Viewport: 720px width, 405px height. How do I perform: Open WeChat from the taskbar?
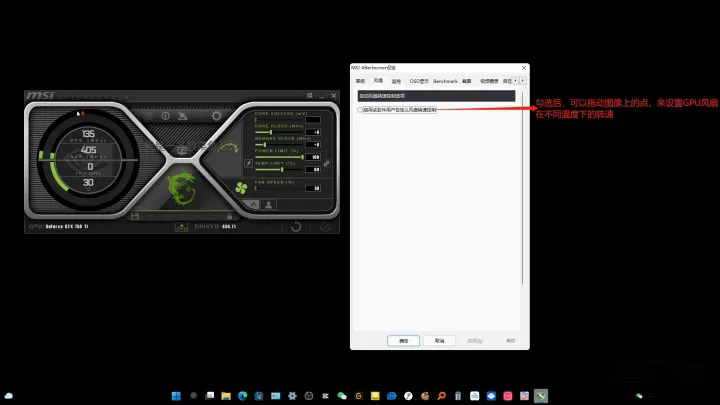[x=342, y=396]
